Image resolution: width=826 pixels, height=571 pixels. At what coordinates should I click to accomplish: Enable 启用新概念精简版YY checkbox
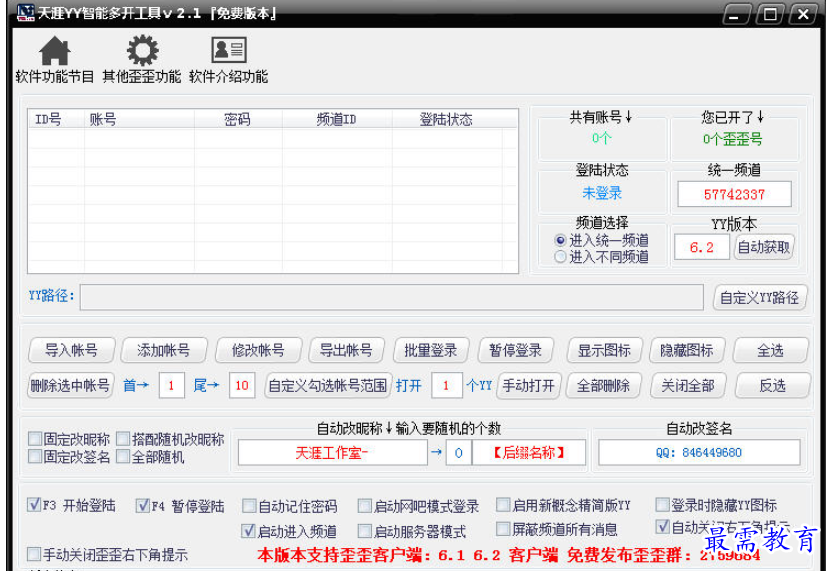click(x=504, y=505)
